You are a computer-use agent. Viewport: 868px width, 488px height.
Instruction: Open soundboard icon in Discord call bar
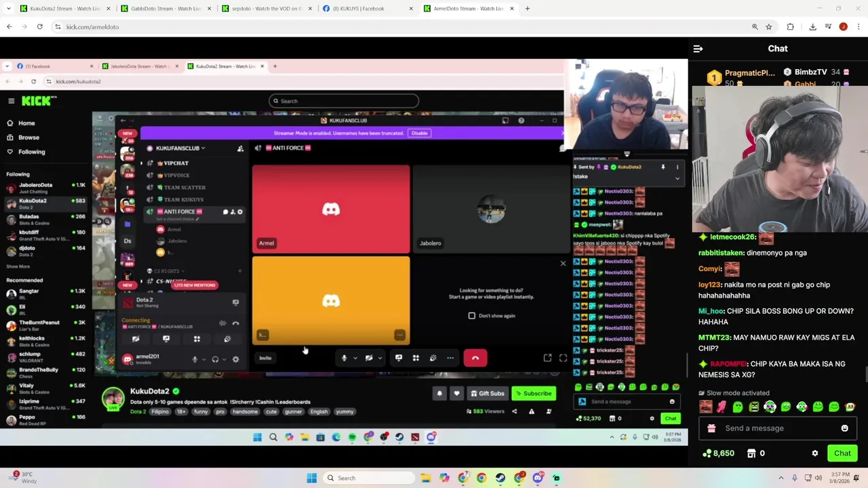433,358
